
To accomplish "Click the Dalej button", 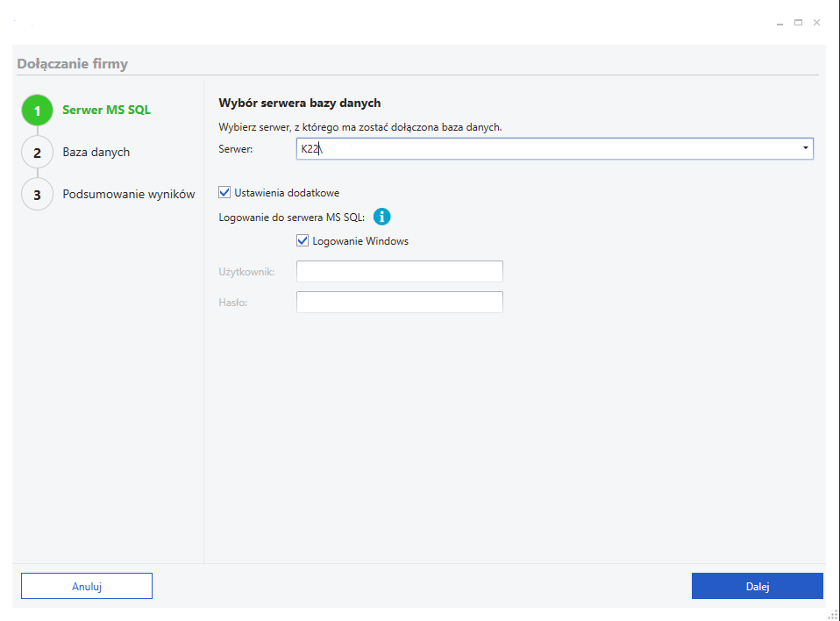I will [757, 586].
